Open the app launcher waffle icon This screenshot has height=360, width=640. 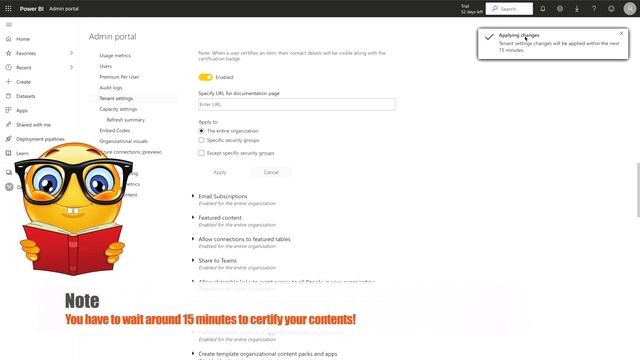[x=8, y=8]
